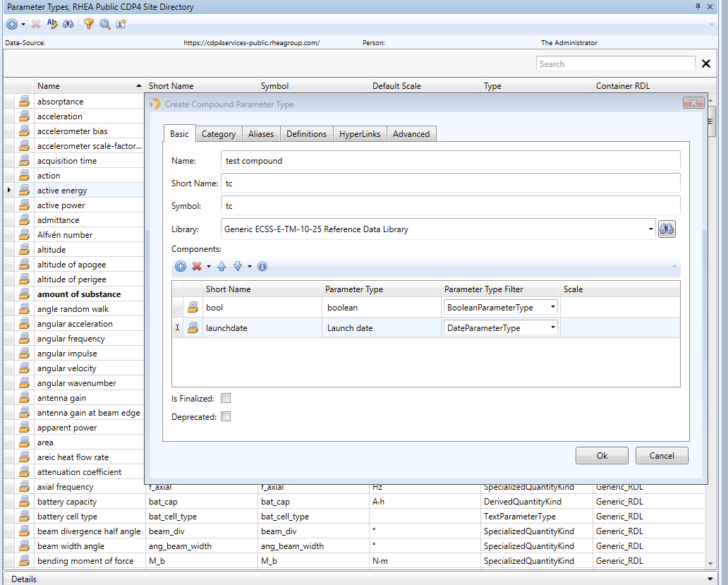Viewport: 728px width, 585px height.
Task: Click the magnifier search icon in the toolbar
Action: (x=104, y=23)
